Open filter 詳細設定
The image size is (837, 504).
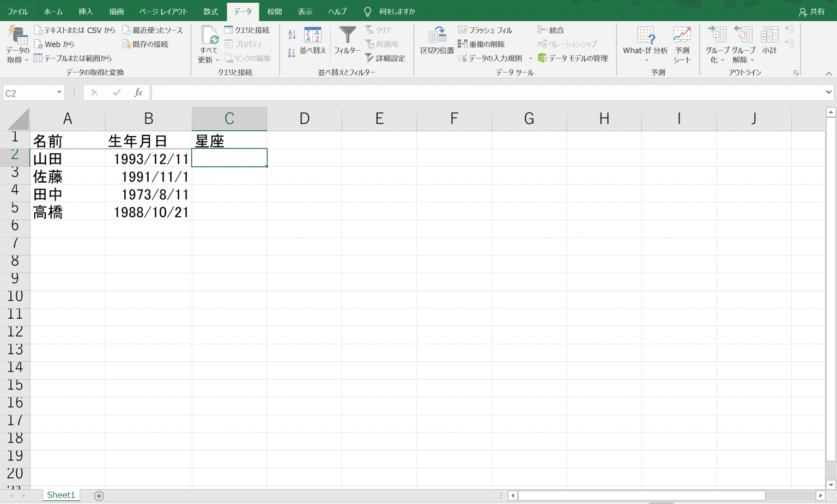pyautogui.click(x=385, y=58)
